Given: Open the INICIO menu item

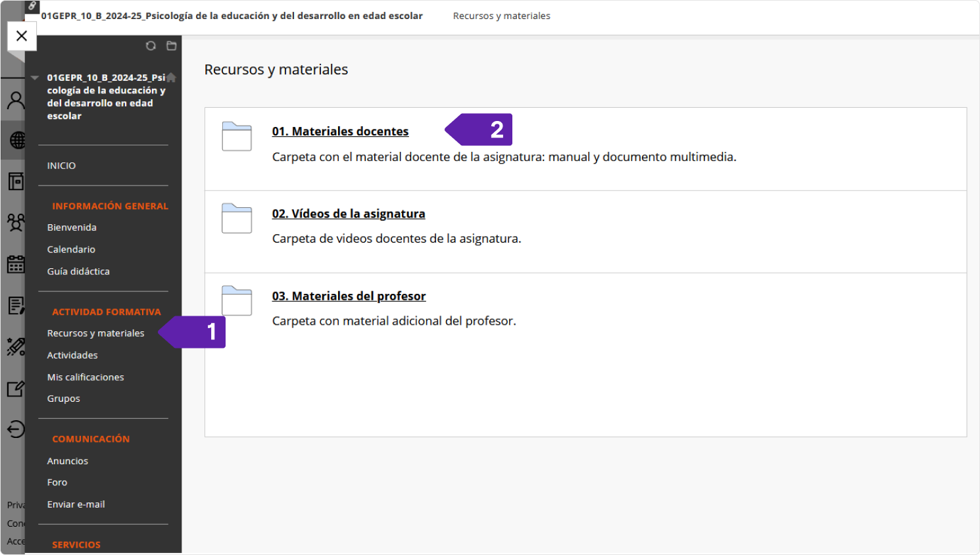Looking at the screenshot, I should point(61,166).
